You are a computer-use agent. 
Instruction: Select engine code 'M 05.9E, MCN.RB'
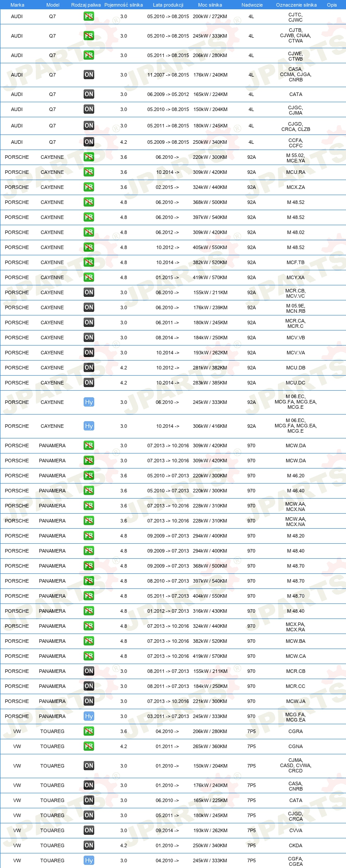point(296,308)
